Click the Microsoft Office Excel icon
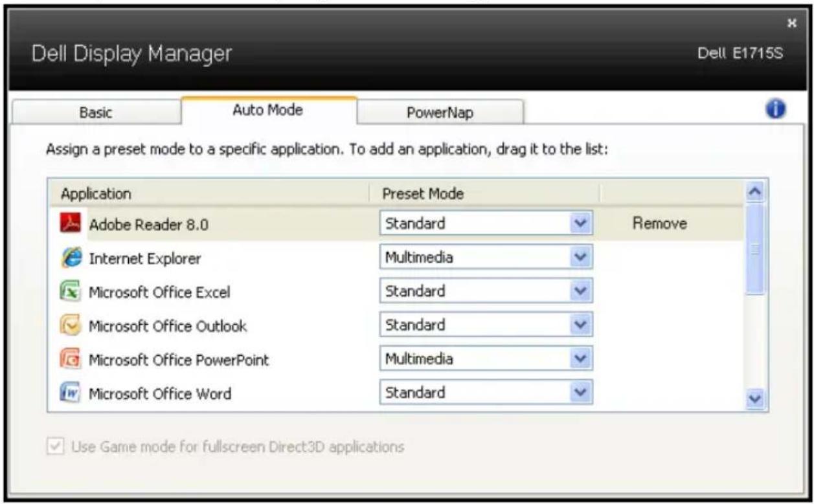 (x=70, y=292)
